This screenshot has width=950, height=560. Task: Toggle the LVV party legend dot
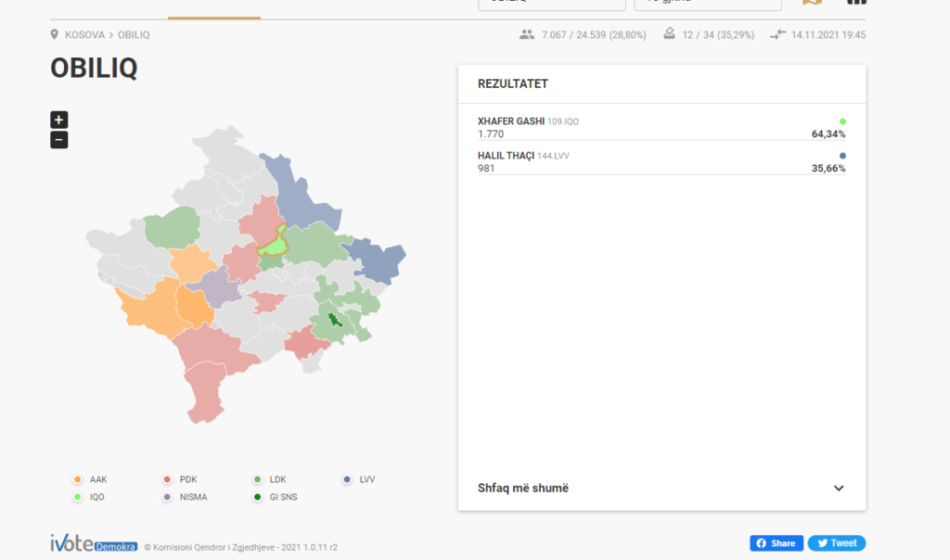click(x=347, y=479)
